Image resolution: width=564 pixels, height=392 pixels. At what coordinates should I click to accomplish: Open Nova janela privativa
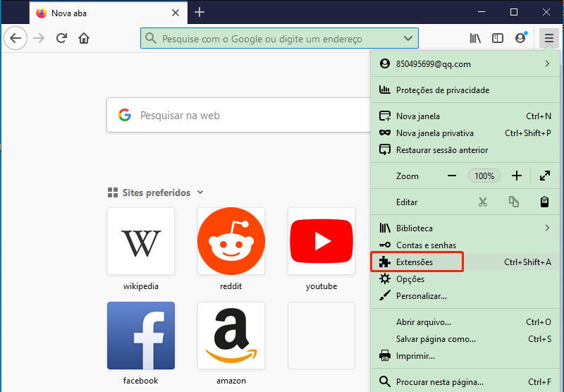(x=465, y=133)
